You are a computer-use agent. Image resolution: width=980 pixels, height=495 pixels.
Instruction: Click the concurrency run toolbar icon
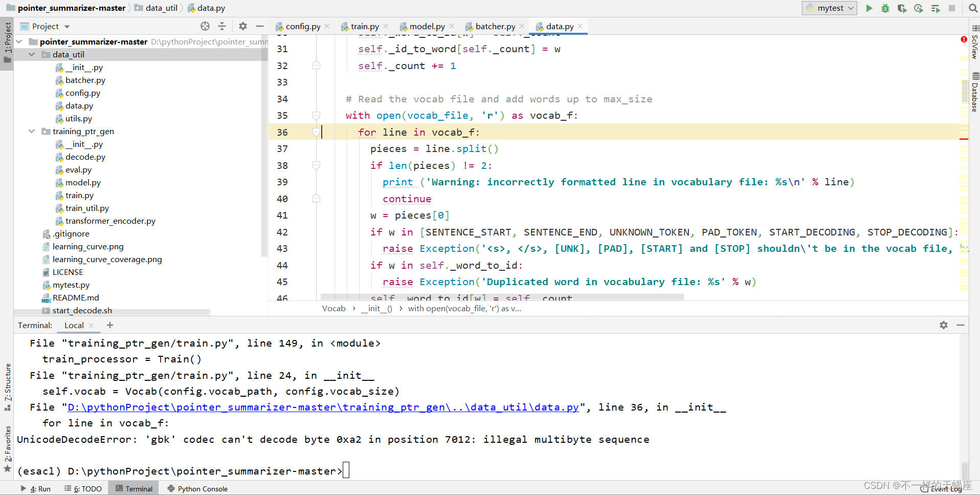936,8
